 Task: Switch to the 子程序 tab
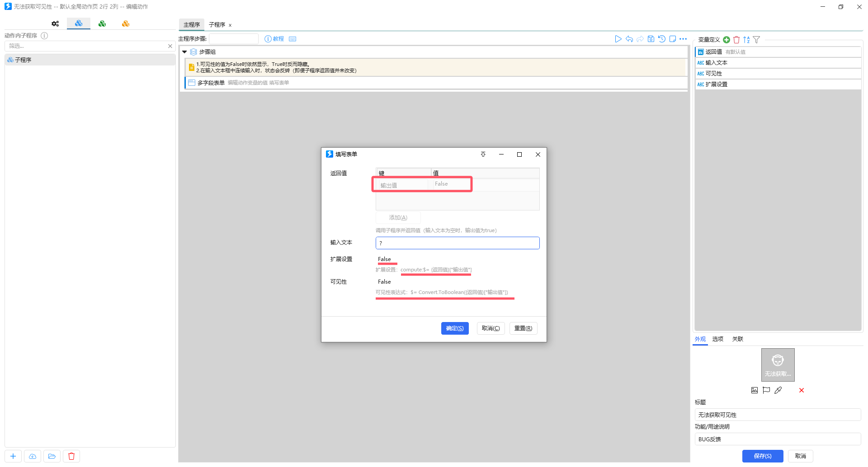click(217, 25)
